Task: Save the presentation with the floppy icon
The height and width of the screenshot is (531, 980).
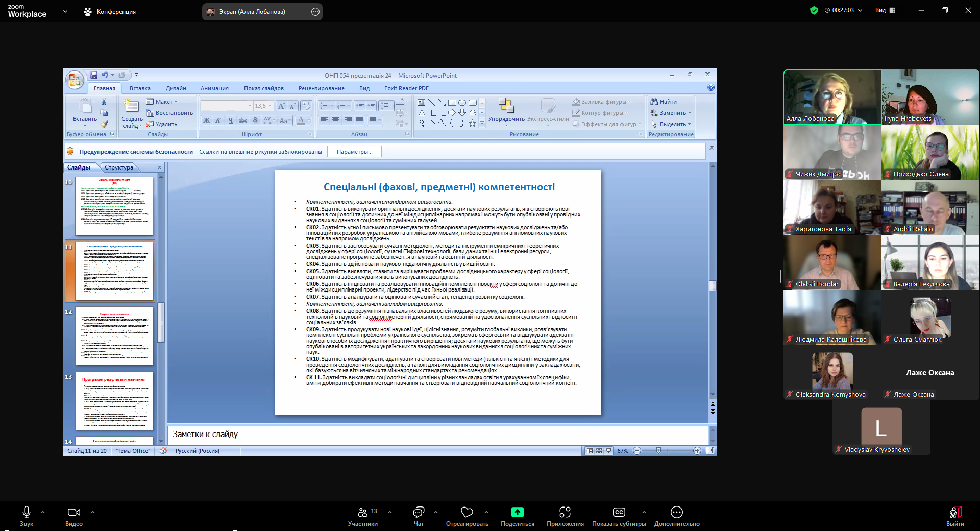Action: point(94,75)
